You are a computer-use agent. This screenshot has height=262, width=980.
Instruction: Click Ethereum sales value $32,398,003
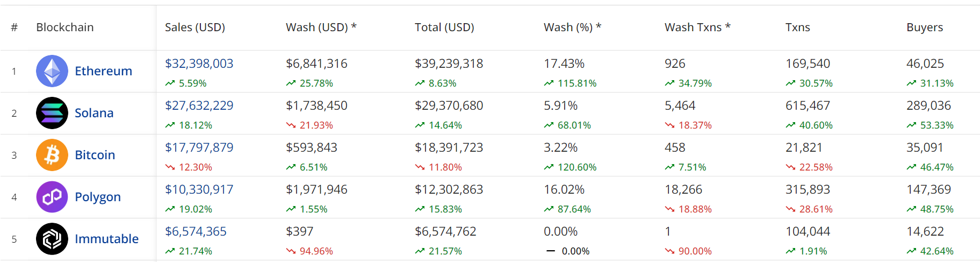(x=199, y=63)
